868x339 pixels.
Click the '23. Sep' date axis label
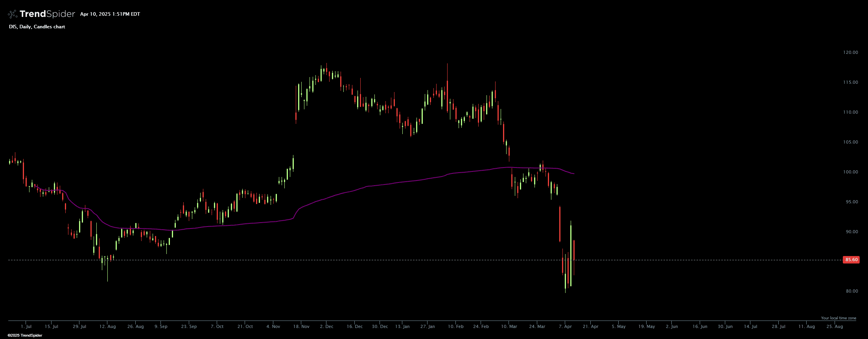click(189, 326)
